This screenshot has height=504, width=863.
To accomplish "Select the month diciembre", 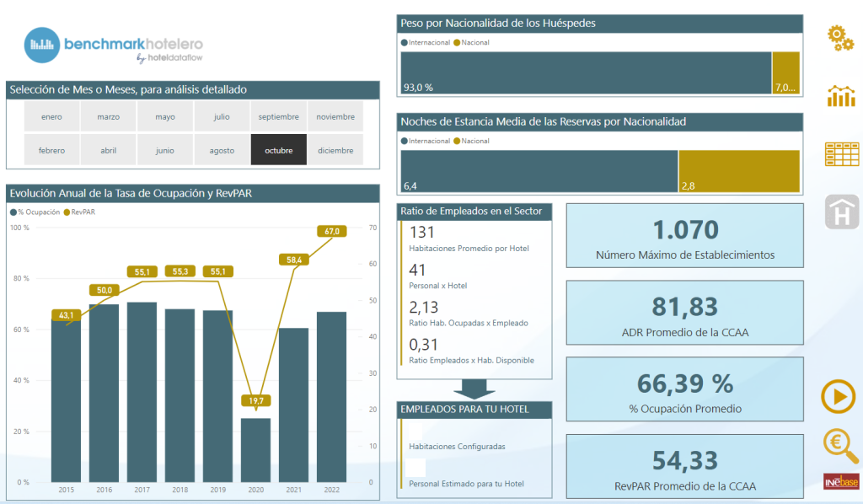I will pos(335,150).
